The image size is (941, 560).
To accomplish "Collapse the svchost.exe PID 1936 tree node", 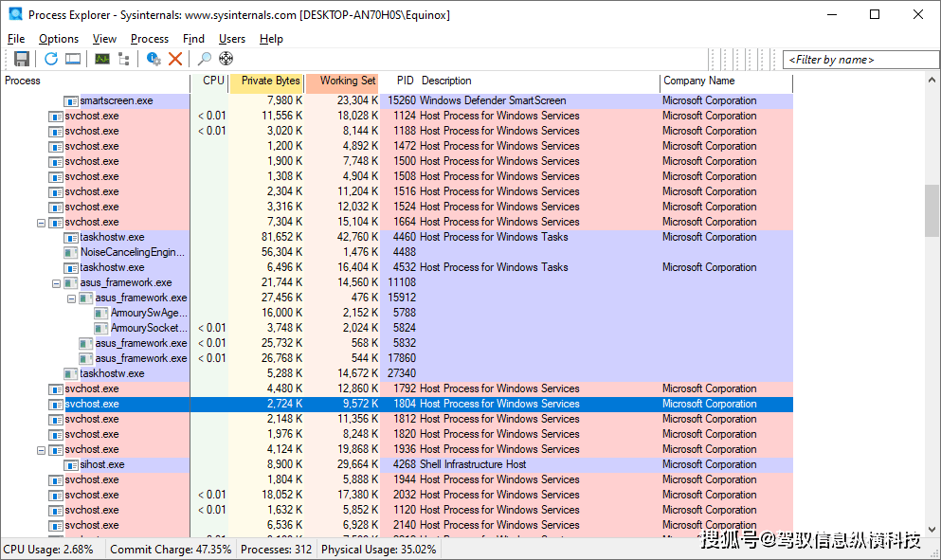I will point(41,449).
